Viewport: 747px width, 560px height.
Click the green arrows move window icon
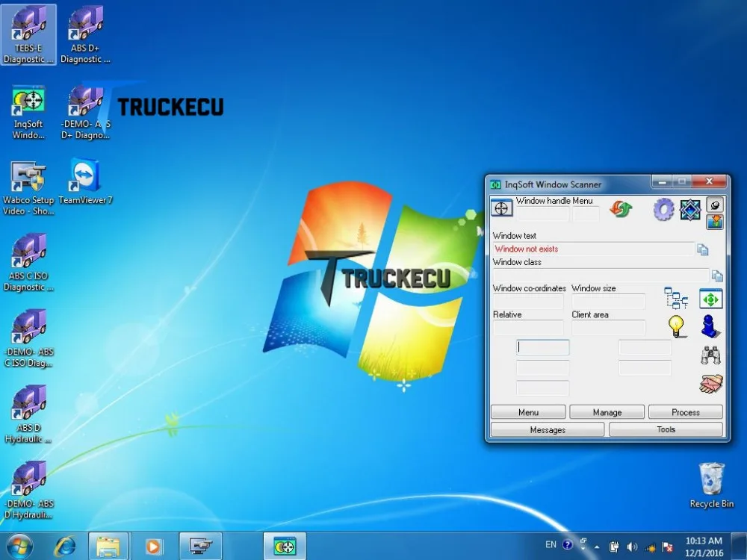click(711, 299)
